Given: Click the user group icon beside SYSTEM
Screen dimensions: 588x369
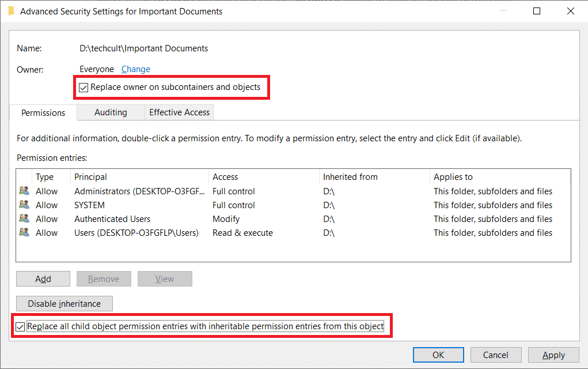Looking at the screenshot, I should click(x=24, y=205).
